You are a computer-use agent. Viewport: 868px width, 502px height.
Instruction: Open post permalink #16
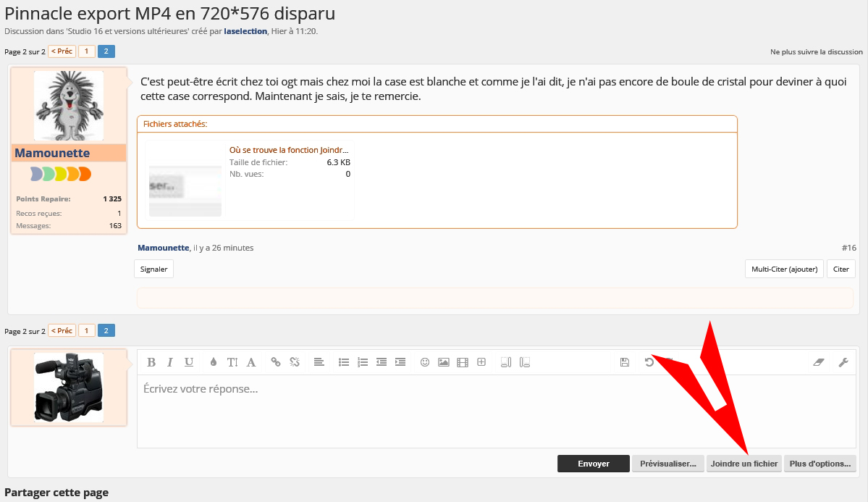point(848,248)
